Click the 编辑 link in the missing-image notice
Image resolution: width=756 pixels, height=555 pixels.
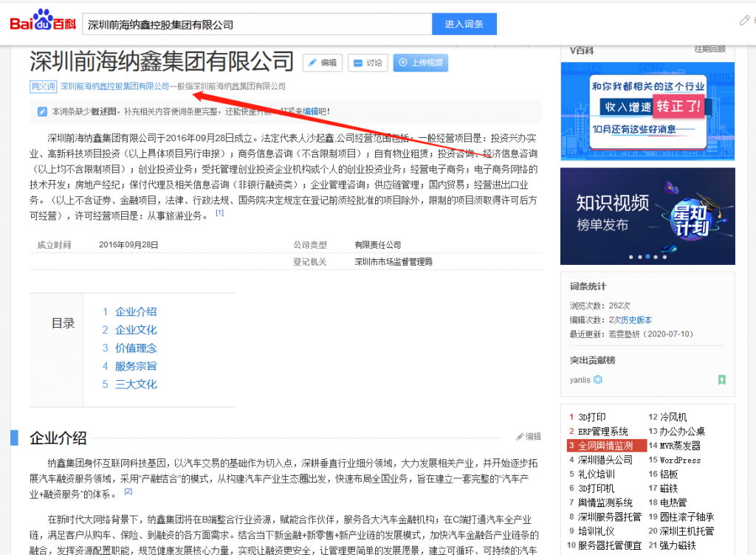pos(311,111)
